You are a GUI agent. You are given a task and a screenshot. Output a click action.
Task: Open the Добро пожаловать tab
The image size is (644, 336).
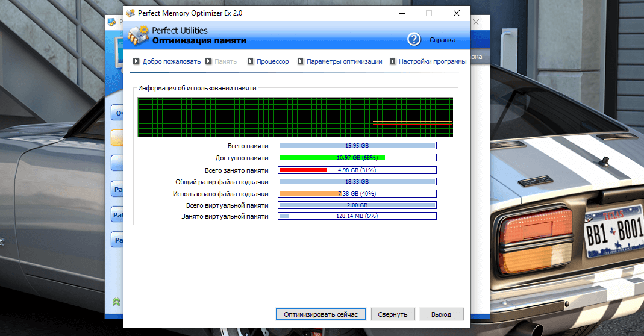point(171,61)
